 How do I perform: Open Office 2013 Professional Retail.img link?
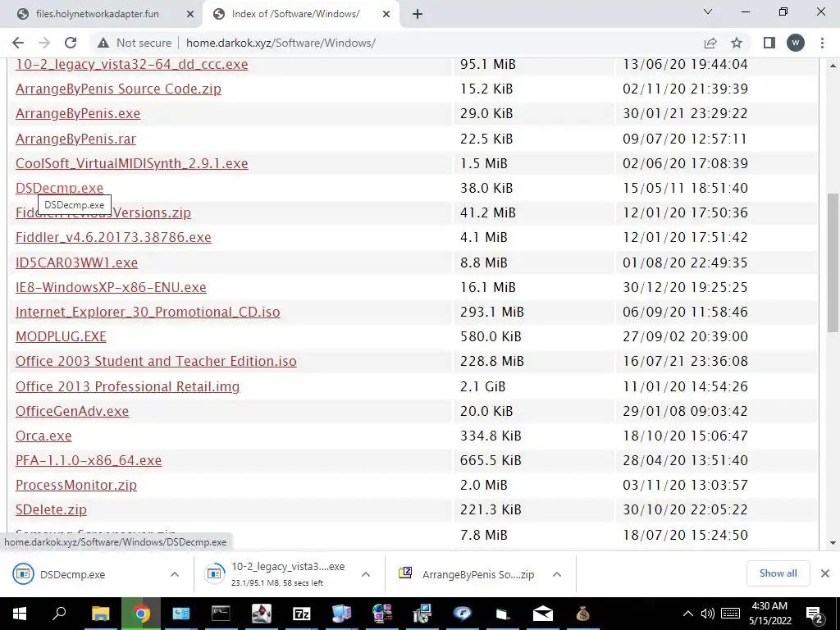click(127, 386)
